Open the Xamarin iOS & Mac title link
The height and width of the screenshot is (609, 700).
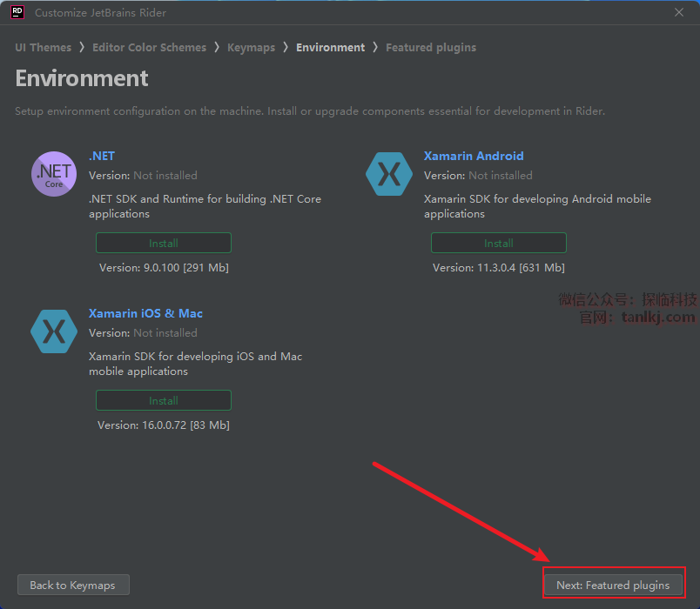(145, 314)
